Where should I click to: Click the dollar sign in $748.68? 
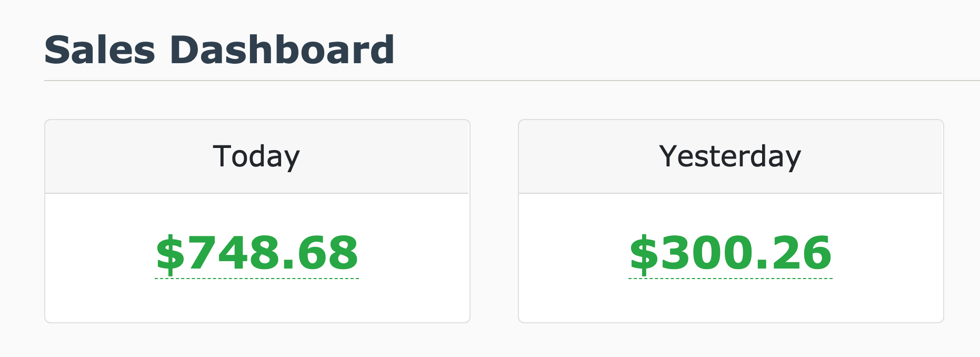[x=170, y=254]
